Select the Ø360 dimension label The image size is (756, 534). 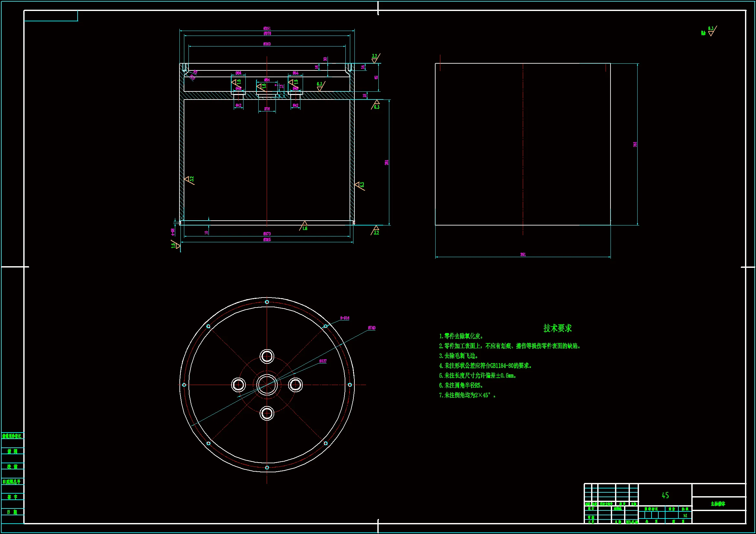pyautogui.click(x=267, y=44)
